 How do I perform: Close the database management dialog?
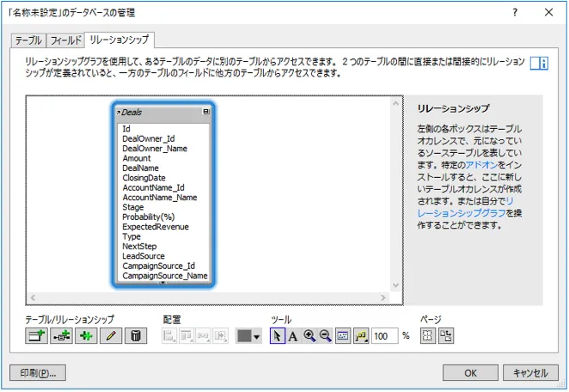click(548, 12)
